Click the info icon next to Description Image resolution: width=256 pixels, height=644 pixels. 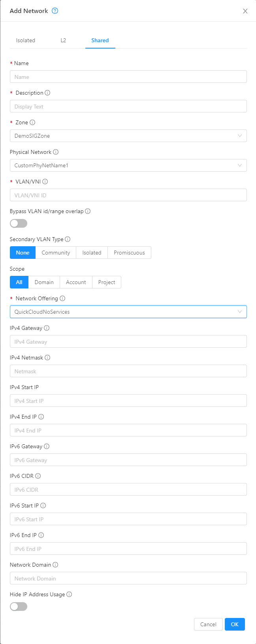click(47, 93)
